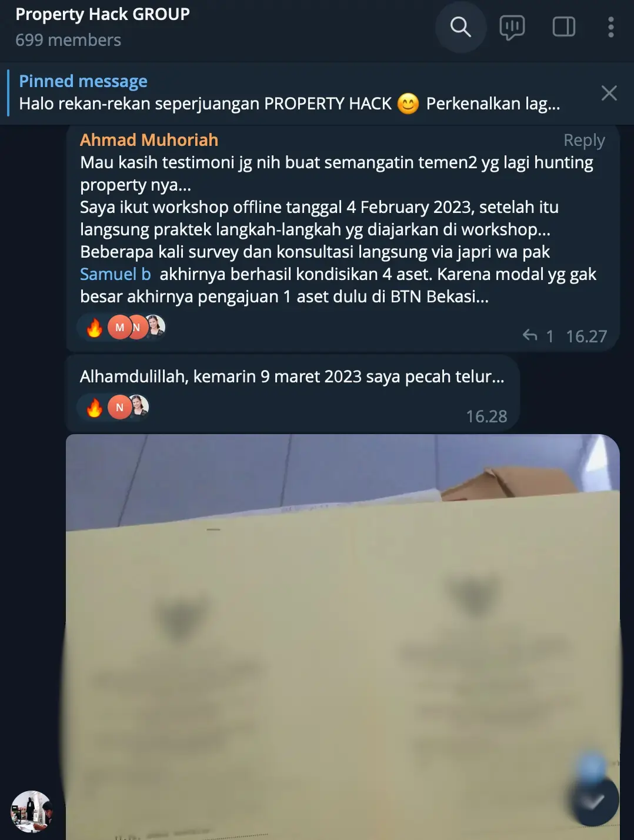This screenshot has width=634, height=840.
Task: Open the voice chat icon in header
Action: click(x=512, y=27)
